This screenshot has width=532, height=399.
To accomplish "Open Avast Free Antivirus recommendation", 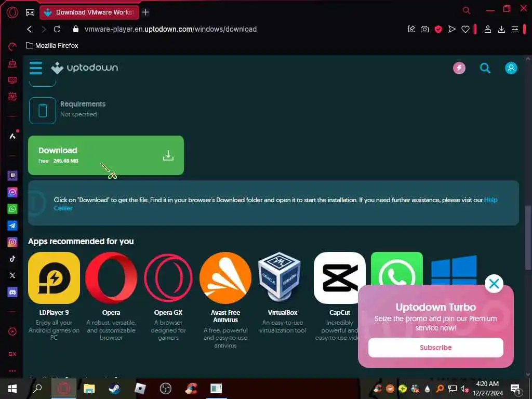I will click(225, 278).
